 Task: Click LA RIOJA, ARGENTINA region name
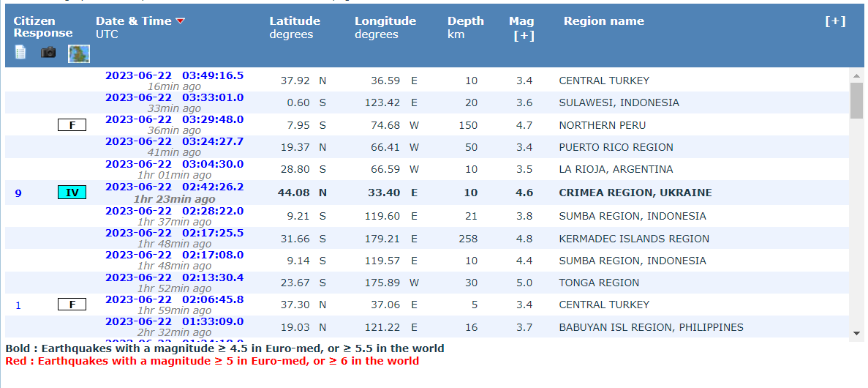616,170
